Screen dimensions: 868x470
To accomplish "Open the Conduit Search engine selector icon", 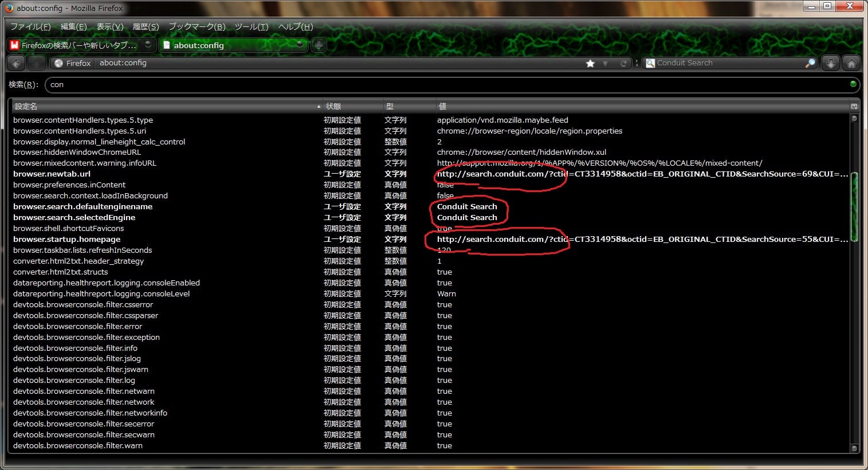I will (650, 63).
